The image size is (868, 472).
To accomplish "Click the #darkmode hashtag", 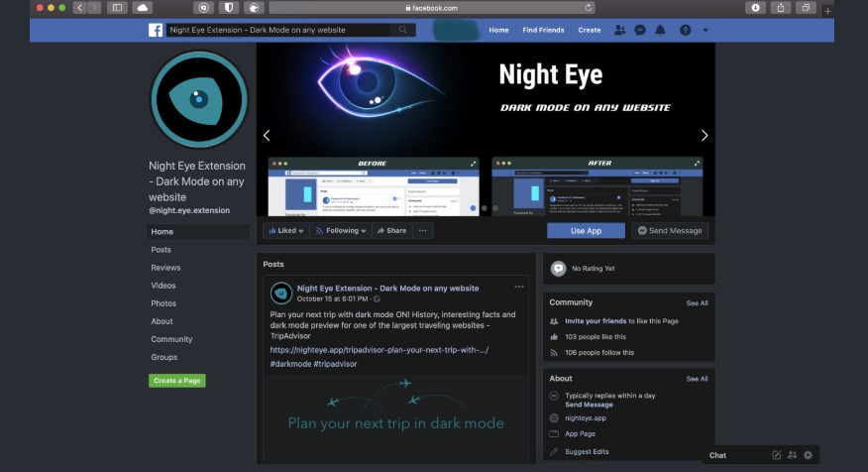I will [x=290, y=364].
